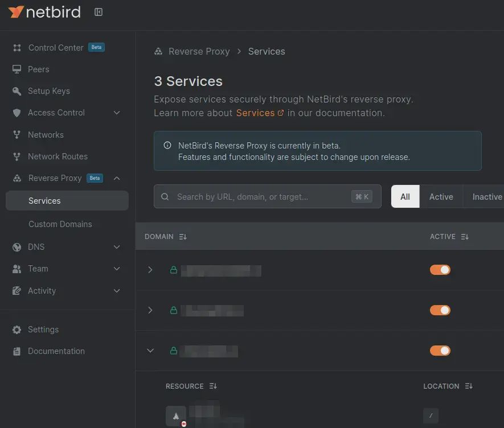Click the Networks icon in sidebar
This screenshot has height=428, width=504.
(x=17, y=135)
